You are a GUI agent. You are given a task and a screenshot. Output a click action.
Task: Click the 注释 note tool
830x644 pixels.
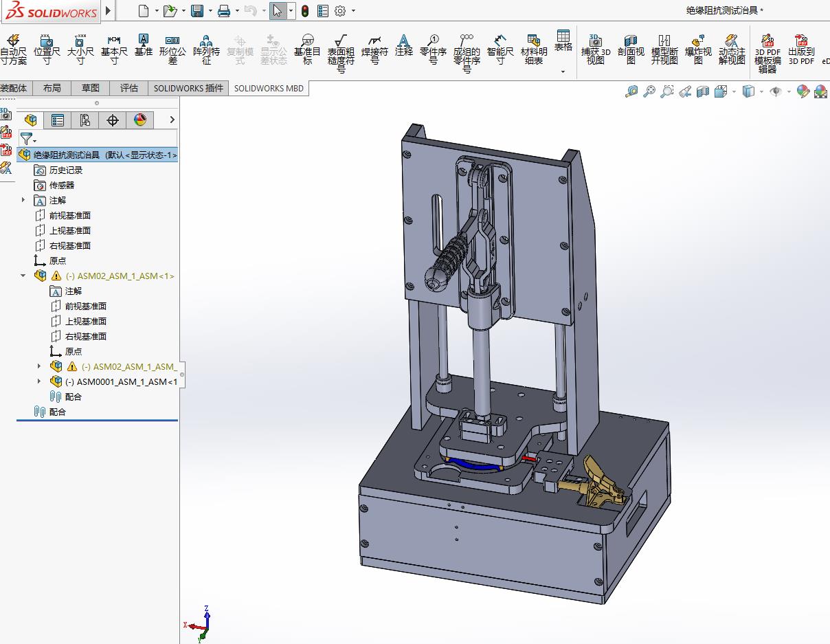(x=404, y=45)
